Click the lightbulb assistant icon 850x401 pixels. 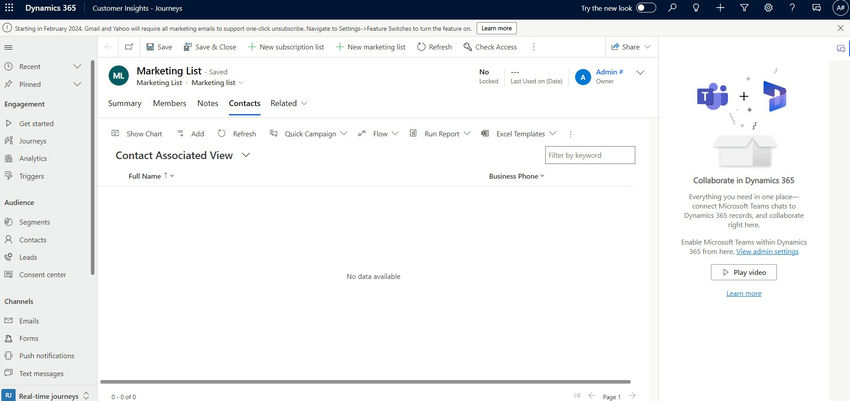click(696, 8)
